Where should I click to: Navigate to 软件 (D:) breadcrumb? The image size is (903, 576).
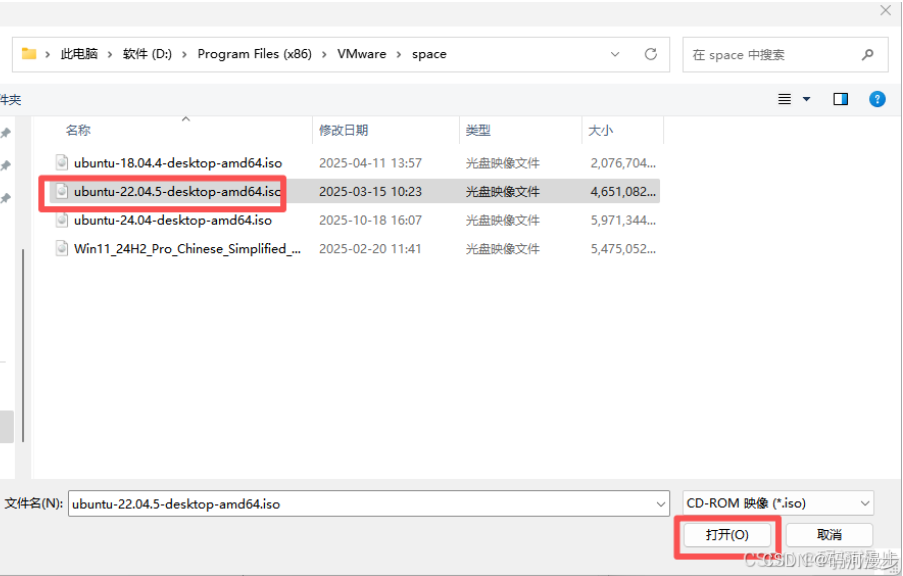tap(147, 54)
